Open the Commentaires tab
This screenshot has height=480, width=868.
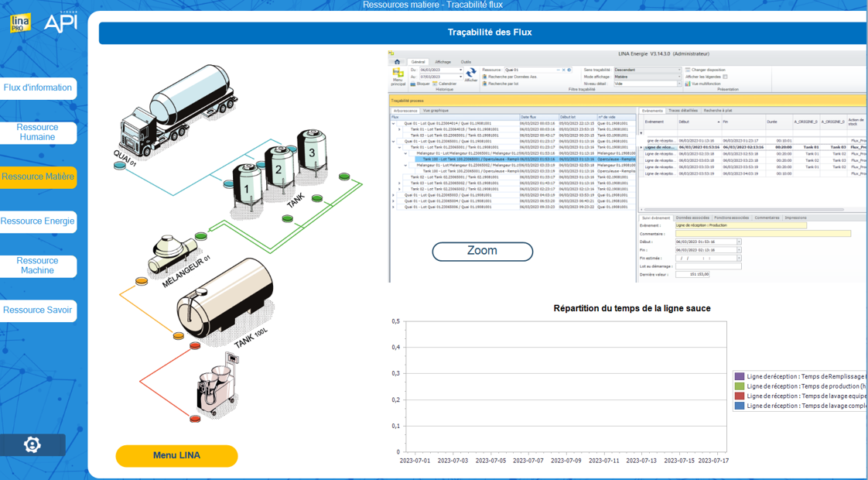point(767,218)
